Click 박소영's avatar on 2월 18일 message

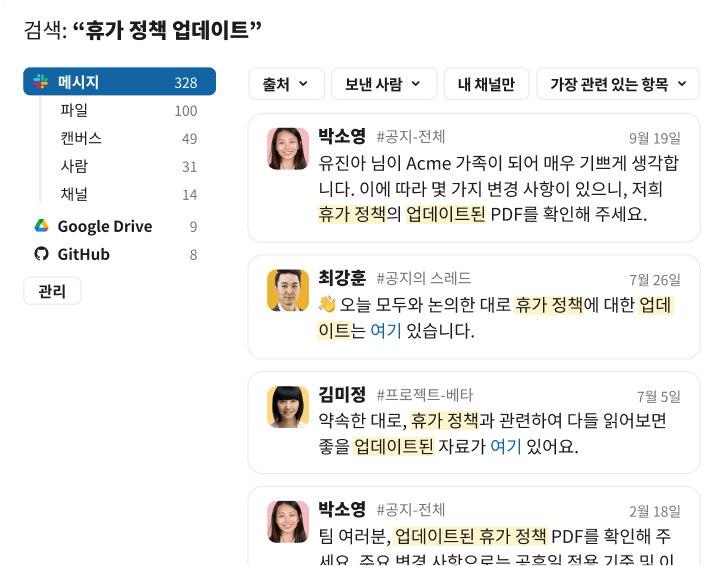(x=288, y=522)
